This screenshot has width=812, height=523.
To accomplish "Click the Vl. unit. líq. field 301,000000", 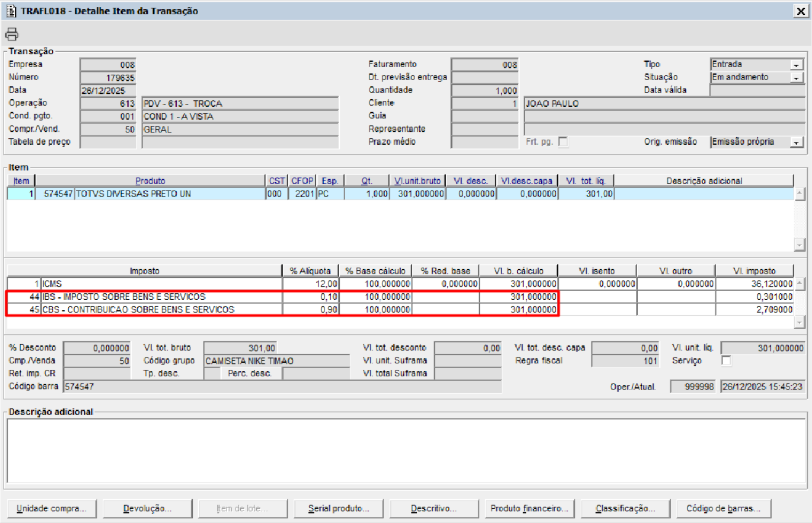I will 763,348.
